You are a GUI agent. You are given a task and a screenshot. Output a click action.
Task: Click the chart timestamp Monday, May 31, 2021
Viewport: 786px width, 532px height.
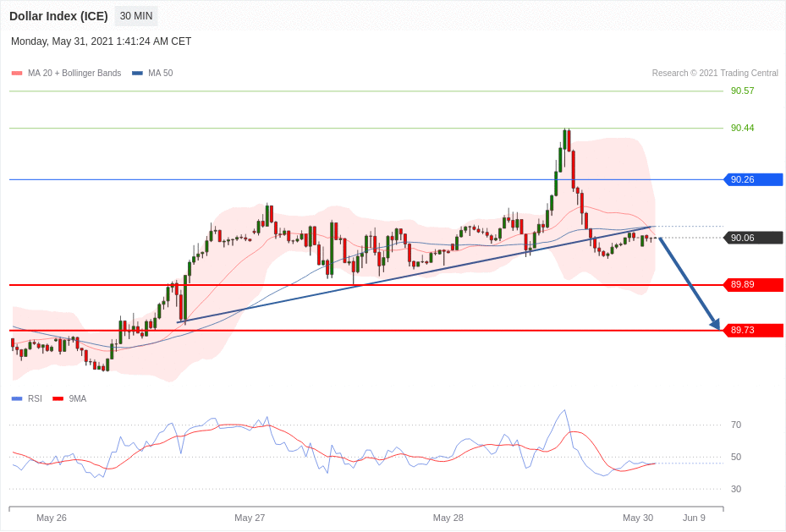click(x=101, y=41)
